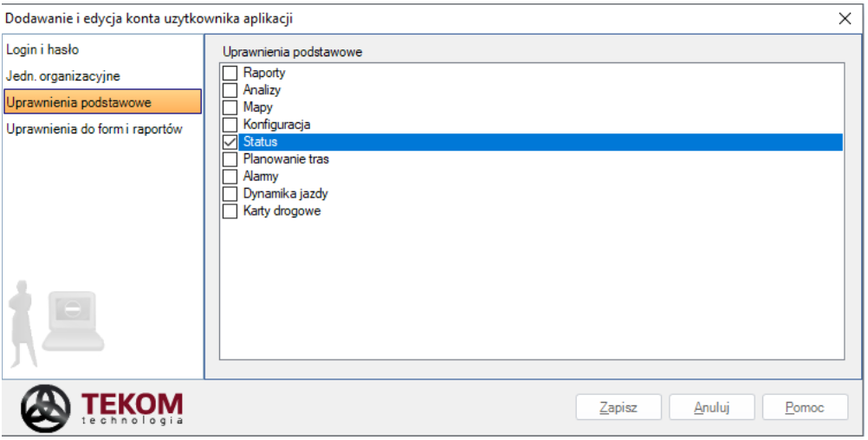Tick the Analizy checkbox
The height and width of the screenshot is (440, 868).
pos(230,90)
